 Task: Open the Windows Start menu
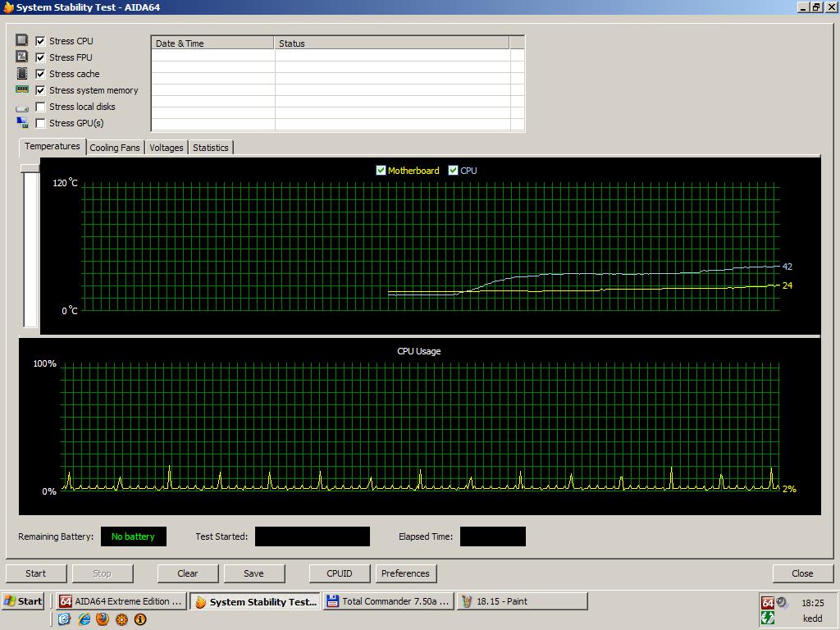pyautogui.click(x=23, y=601)
